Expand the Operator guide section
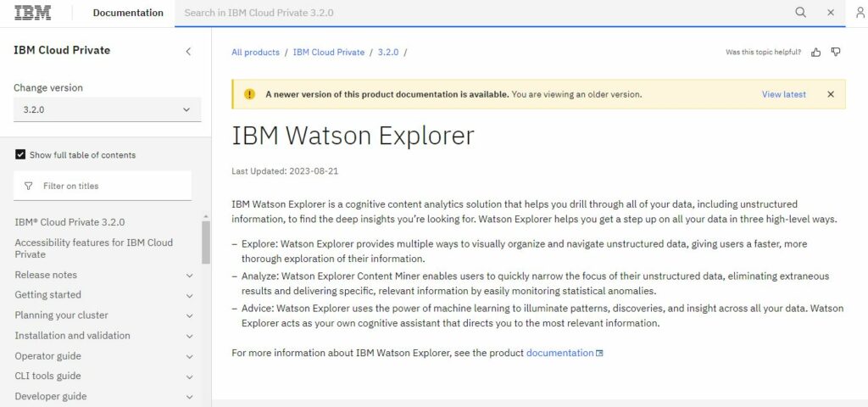Image resolution: width=868 pixels, height=407 pixels. [189, 357]
